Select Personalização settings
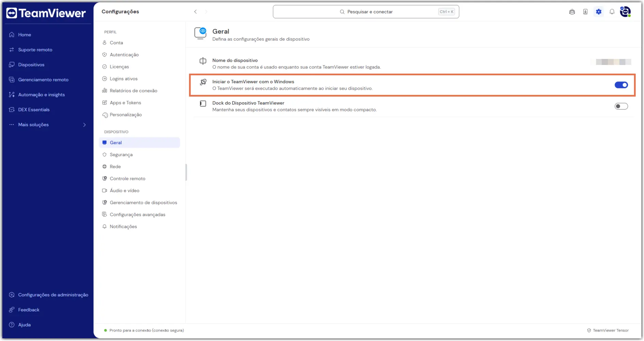 pos(125,115)
